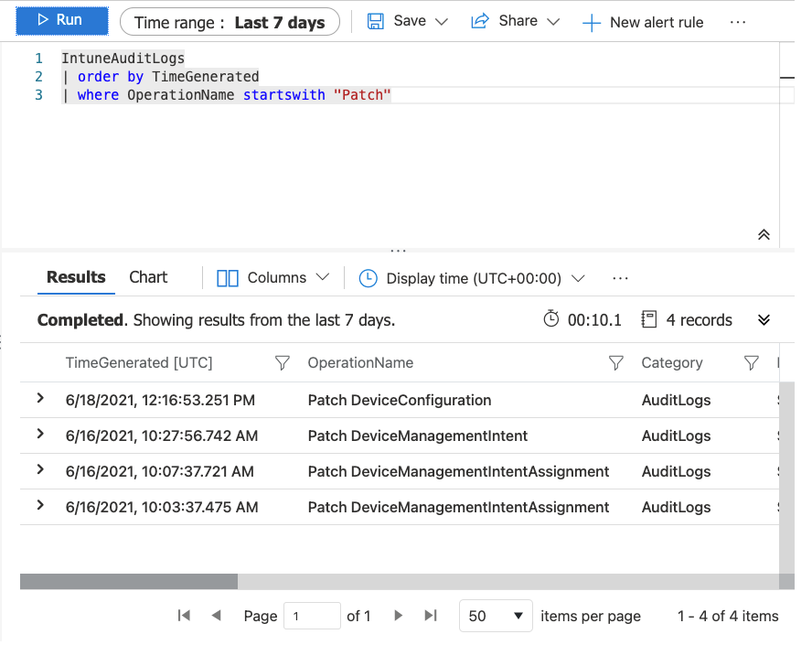Select the 6/16/2021, 10:27:56.742 AM cell
The height and width of the screenshot is (645, 812).
click(162, 436)
